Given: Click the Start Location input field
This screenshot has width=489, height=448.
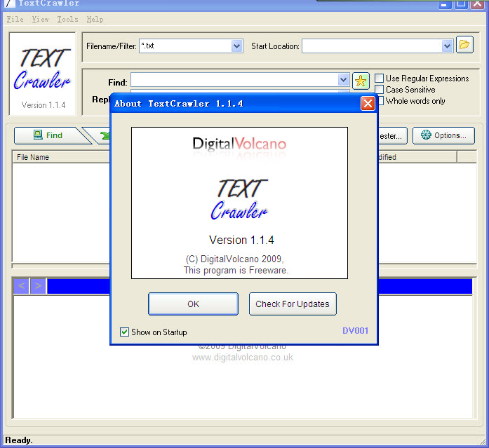Looking at the screenshot, I should [x=371, y=46].
